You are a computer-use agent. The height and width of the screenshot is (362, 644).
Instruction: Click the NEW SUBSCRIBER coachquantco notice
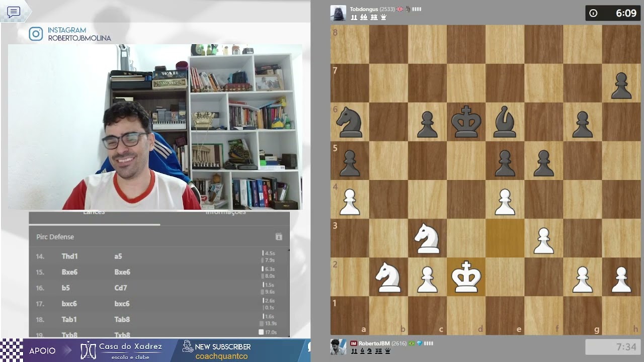(216, 350)
